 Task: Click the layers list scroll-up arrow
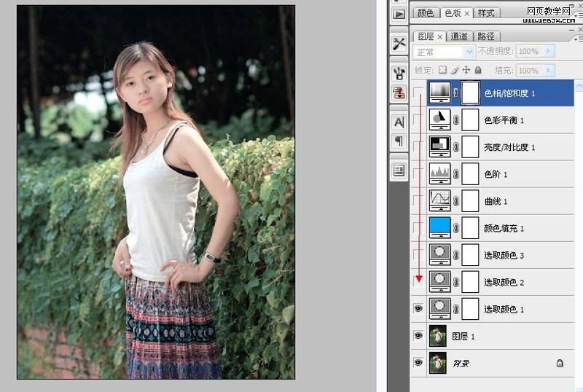pyautogui.click(x=579, y=86)
